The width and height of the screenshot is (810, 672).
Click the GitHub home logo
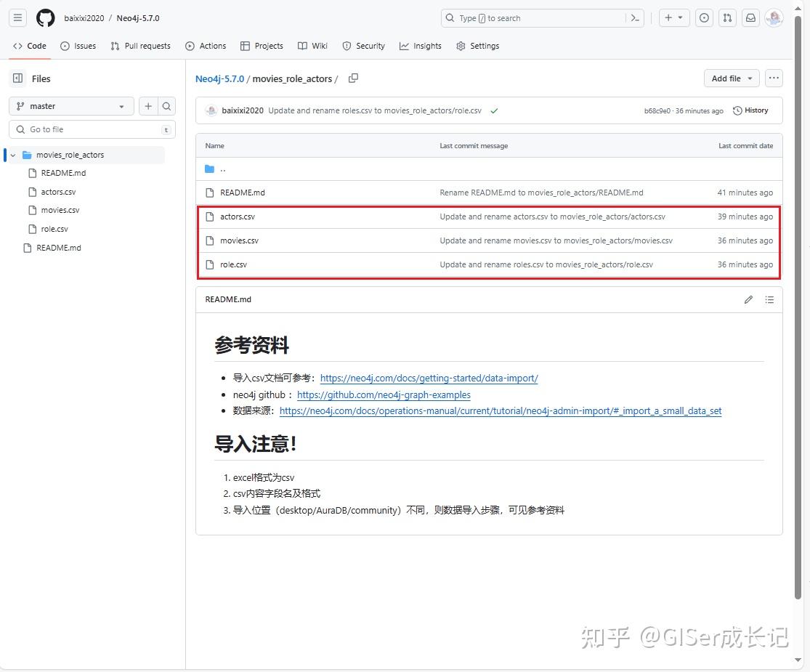pos(45,17)
